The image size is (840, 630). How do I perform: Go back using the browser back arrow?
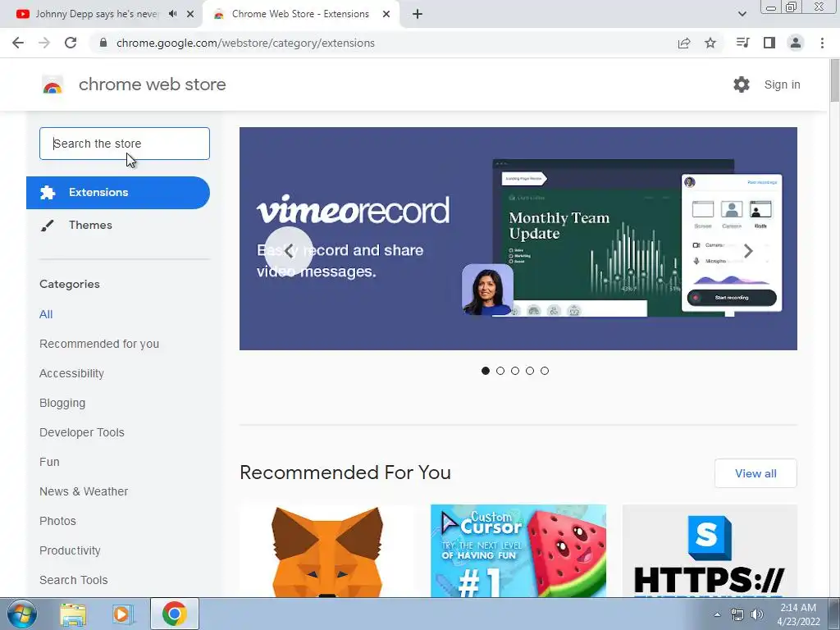coord(18,43)
